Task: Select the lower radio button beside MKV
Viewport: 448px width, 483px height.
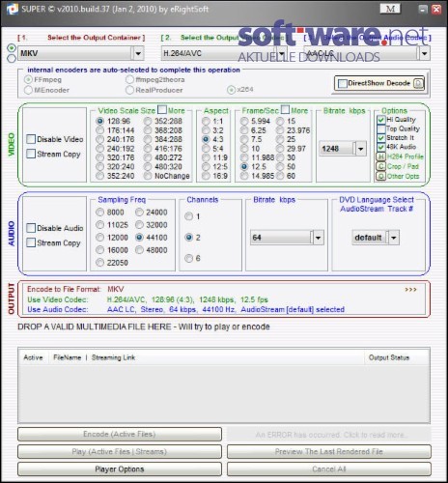Action: [12, 58]
